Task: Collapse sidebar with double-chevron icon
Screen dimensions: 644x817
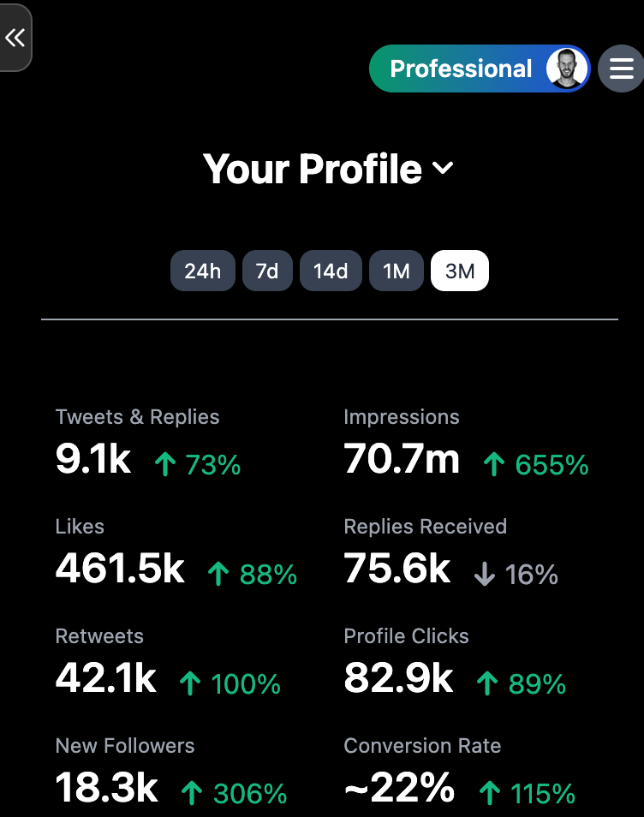Action: click(x=15, y=37)
